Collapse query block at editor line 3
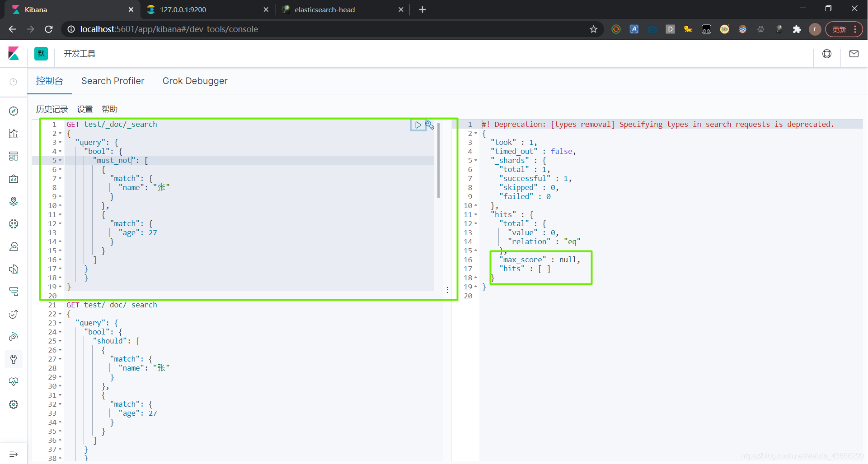This screenshot has height=464, width=868. pyautogui.click(x=60, y=143)
